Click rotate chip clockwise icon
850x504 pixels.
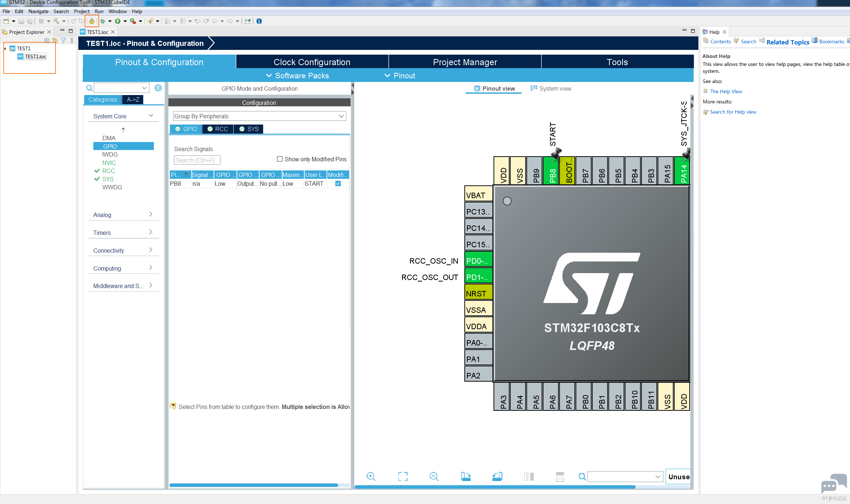coord(465,476)
